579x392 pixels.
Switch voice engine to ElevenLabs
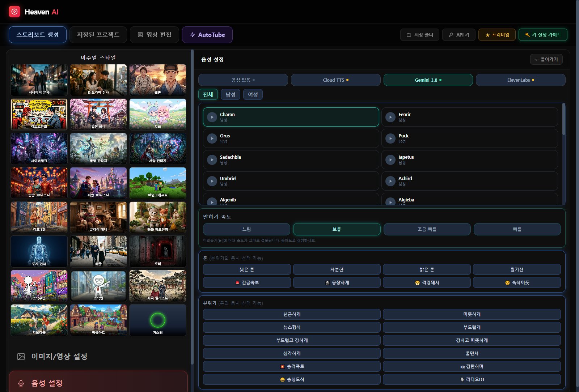click(520, 80)
